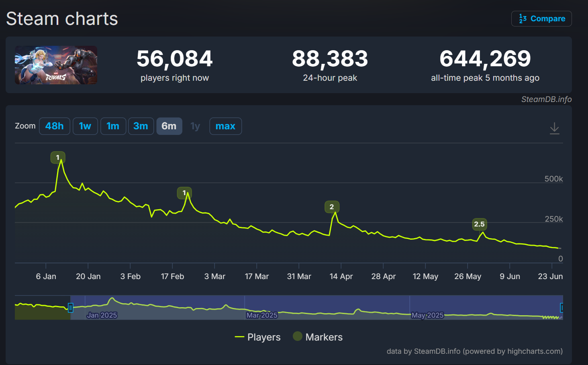Screen dimensions: 588x365
Task: Click the 20 Jan x-axis label
Action: (88, 276)
